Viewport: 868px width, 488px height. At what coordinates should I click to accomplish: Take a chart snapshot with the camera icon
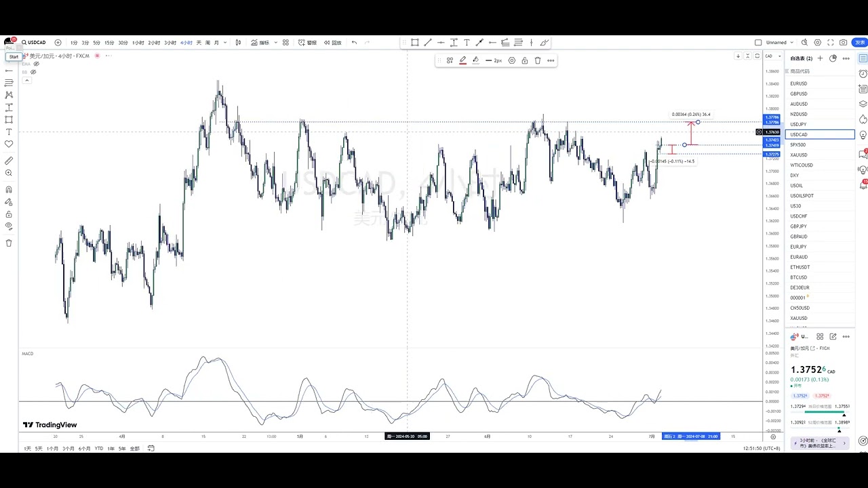tap(843, 43)
